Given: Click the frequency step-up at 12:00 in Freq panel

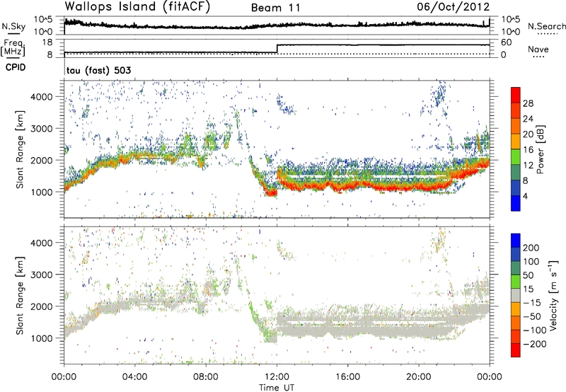Looking at the screenshot, I should 277,49.
